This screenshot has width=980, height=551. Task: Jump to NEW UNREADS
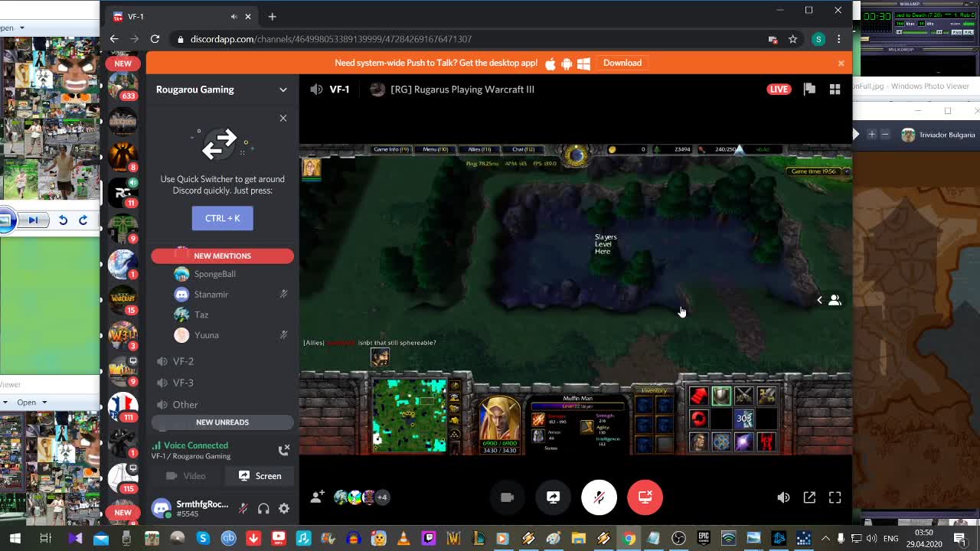[x=222, y=422]
